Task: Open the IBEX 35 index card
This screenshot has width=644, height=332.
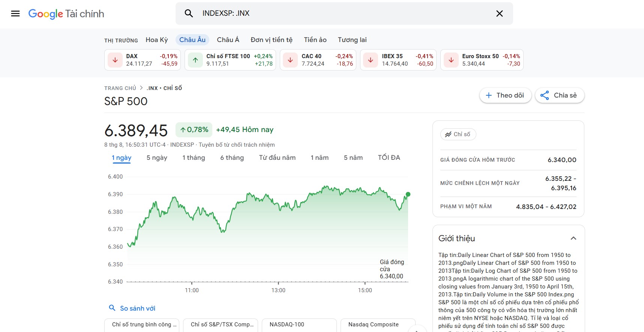Action: click(398, 60)
